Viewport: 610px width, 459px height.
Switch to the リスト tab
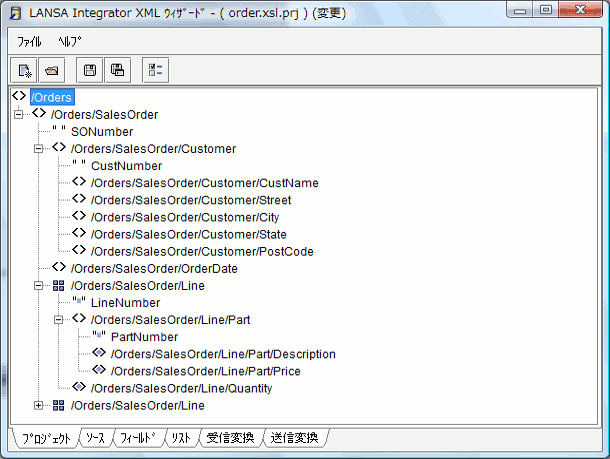pos(181,438)
